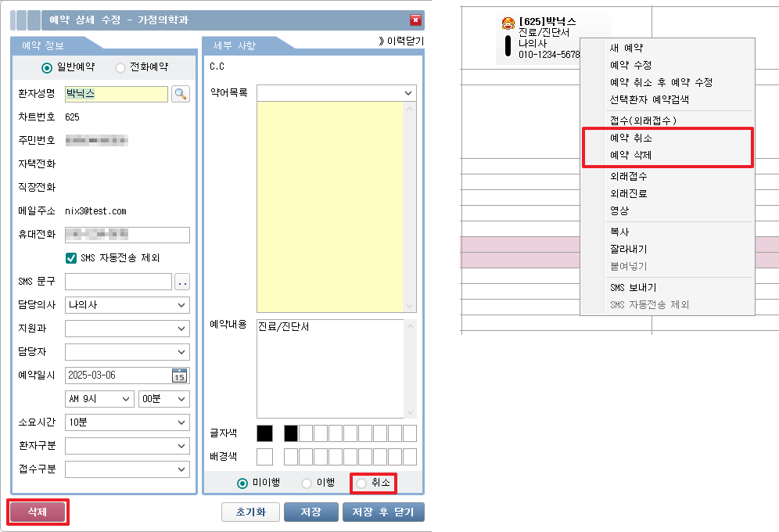Click the patient avatar icon for 박닉스

point(508,23)
